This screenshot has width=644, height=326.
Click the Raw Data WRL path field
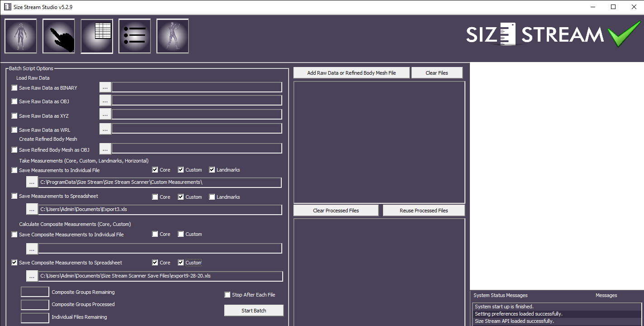click(x=197, y=129)
